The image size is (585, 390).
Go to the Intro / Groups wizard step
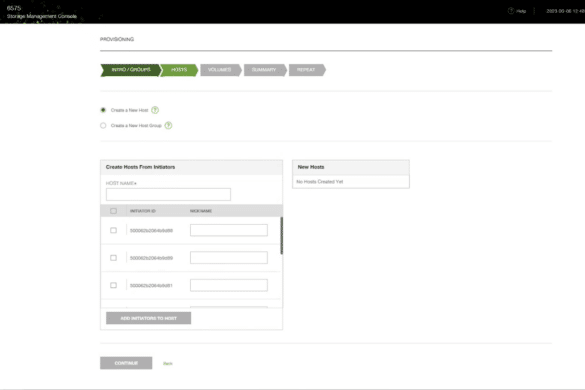(x=131, y=70)
